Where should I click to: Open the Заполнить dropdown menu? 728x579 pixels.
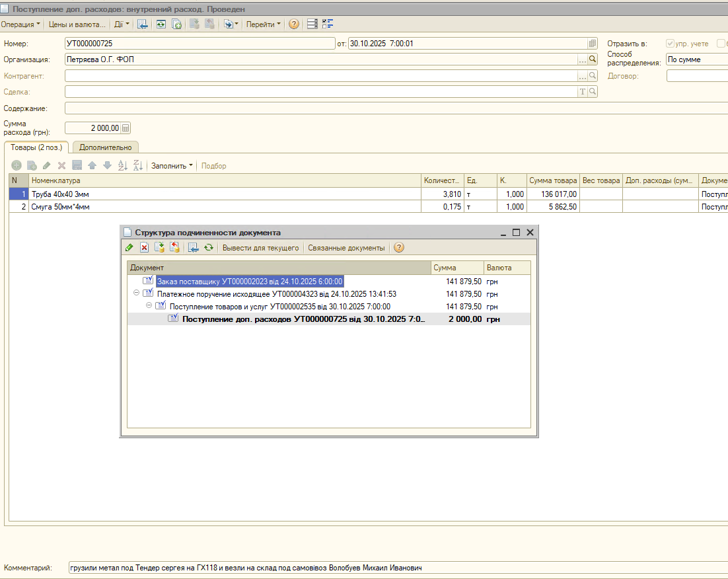point(172,166)
